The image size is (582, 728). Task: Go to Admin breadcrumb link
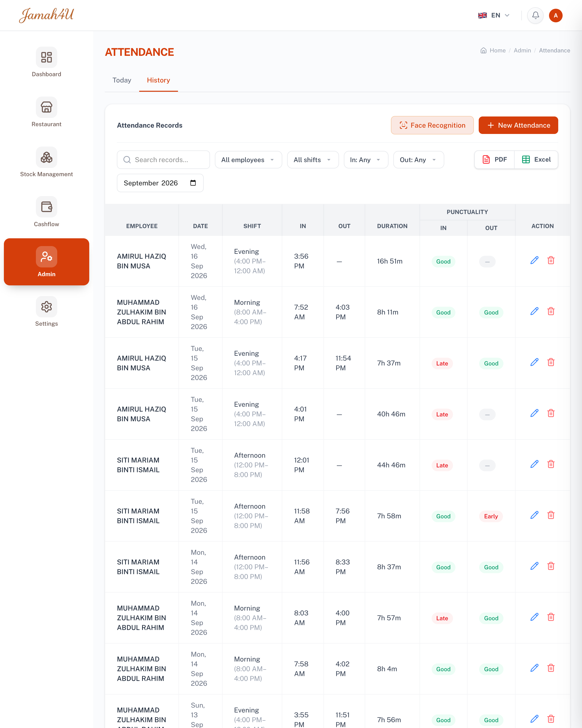point(522,50)
